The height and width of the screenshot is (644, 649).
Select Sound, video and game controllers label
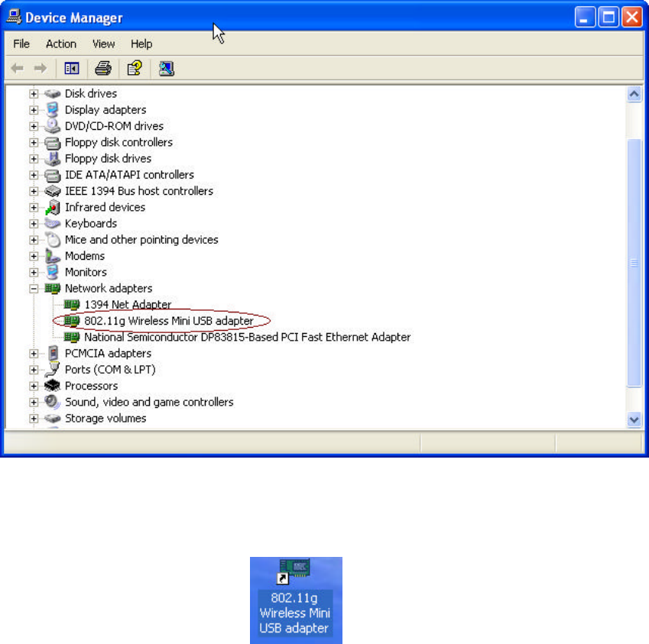point(149,402)
